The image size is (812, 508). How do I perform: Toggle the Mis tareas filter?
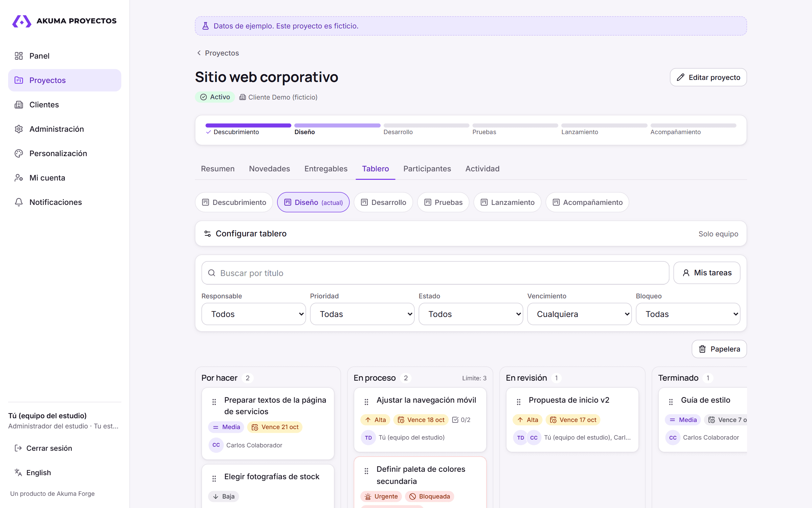pos(707,273)
